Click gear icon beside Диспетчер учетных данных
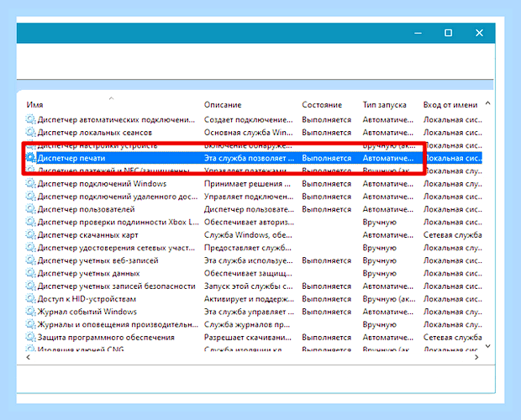Image resolution: width=521 pixels, height=420 pixels. point(30,273)
